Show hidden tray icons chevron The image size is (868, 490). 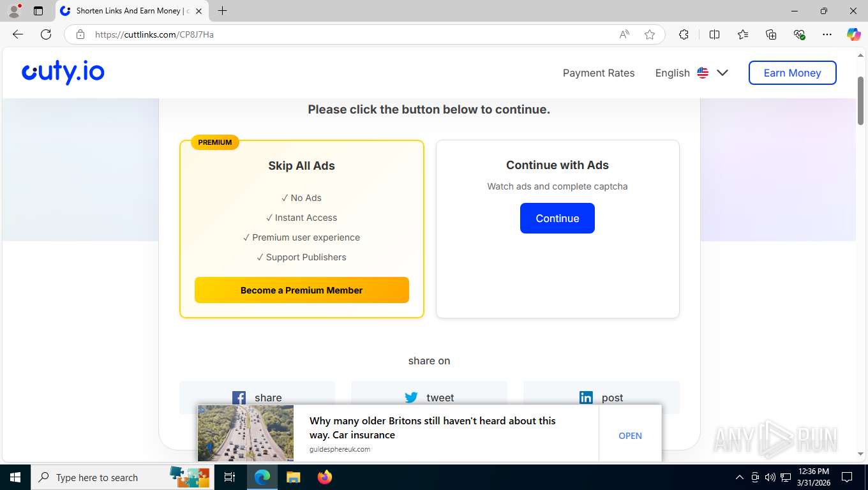[740, 477]
